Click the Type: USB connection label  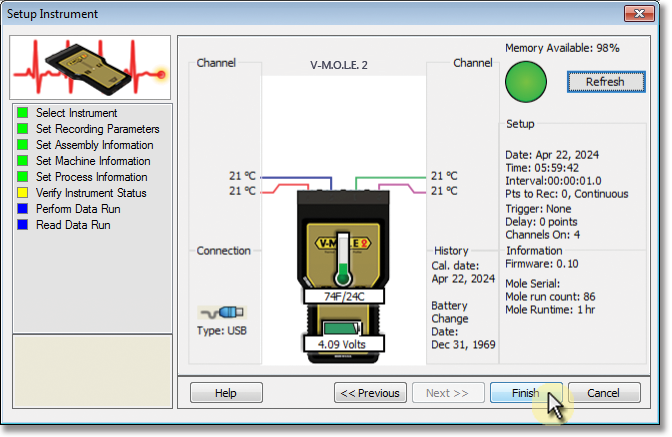pyautogui.click(x=222, y=330)
